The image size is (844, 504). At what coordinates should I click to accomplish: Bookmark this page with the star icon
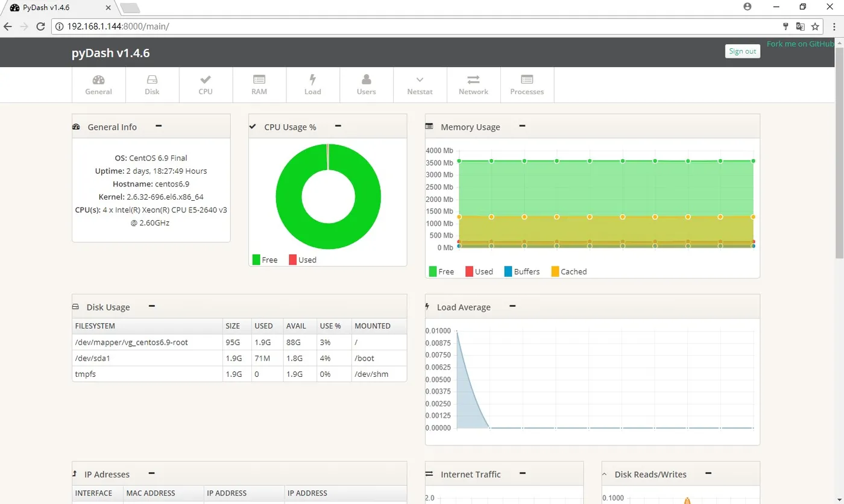tap(815, 27)
